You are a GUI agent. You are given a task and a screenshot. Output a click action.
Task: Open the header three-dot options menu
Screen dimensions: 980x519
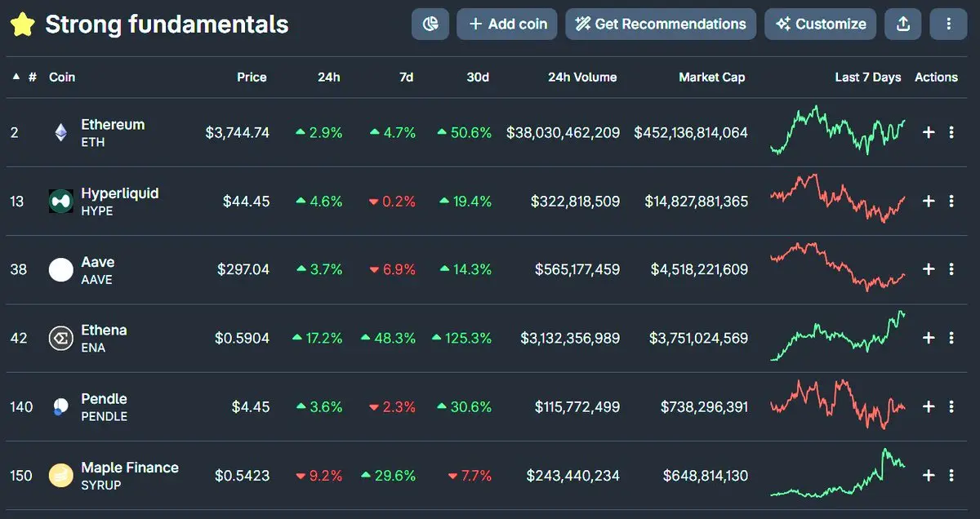click(948, 24)
